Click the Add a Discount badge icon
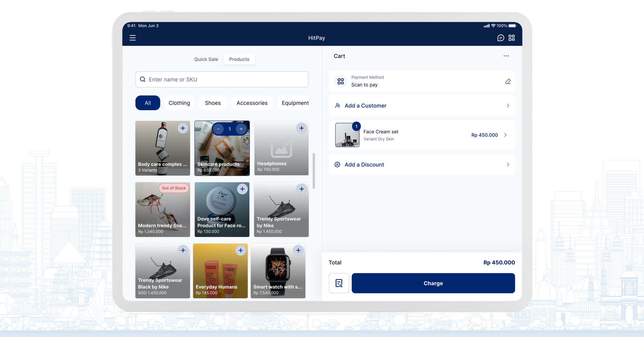The width and height of the screenshot is (644, 337). pyautogui.click(x=337, y=164)
